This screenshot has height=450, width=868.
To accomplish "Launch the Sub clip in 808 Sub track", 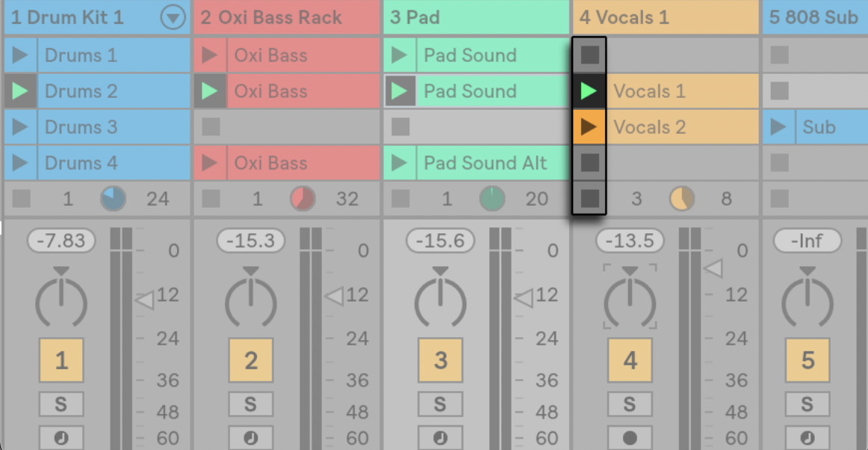I will [779, 127].
